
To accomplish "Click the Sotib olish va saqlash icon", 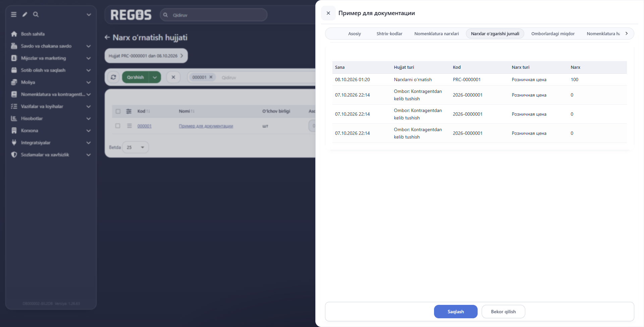I will pyautogui.click(x=14, y=70).
